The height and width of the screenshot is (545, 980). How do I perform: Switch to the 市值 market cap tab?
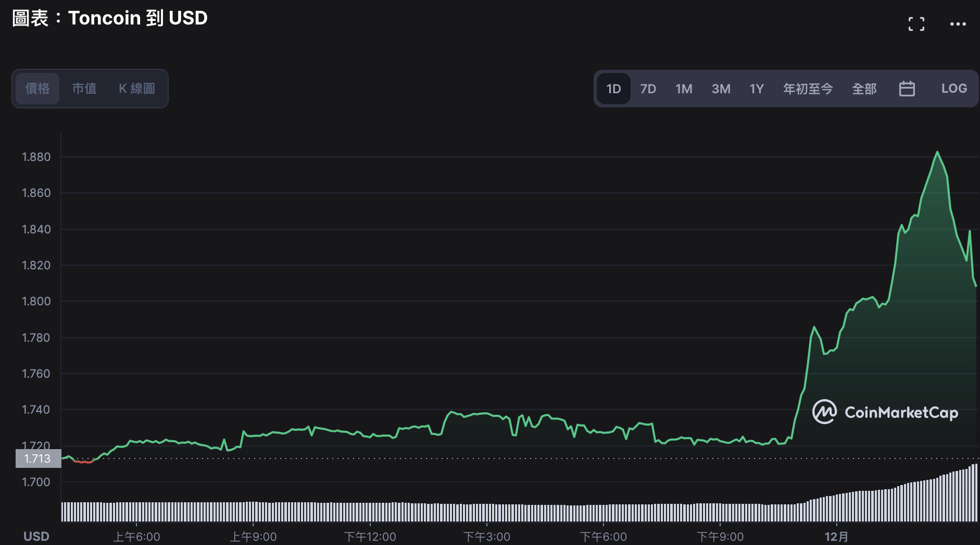pyautogui.click(x=84, y=89)
